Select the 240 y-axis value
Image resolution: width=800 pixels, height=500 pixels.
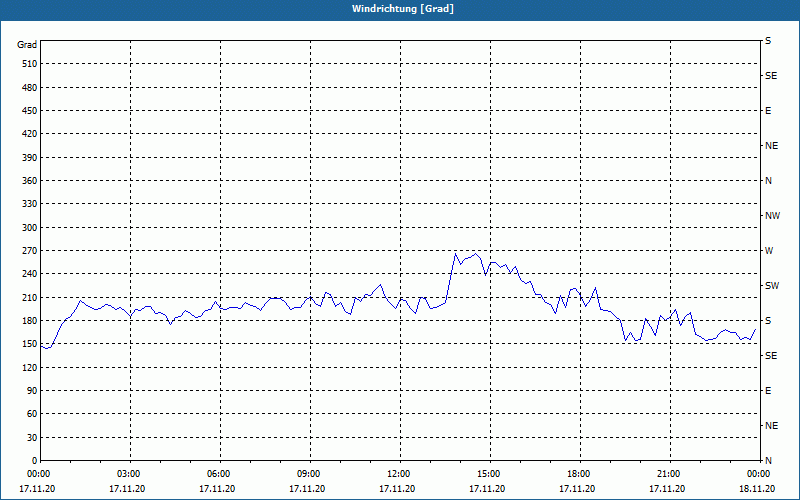coord(30,273)
